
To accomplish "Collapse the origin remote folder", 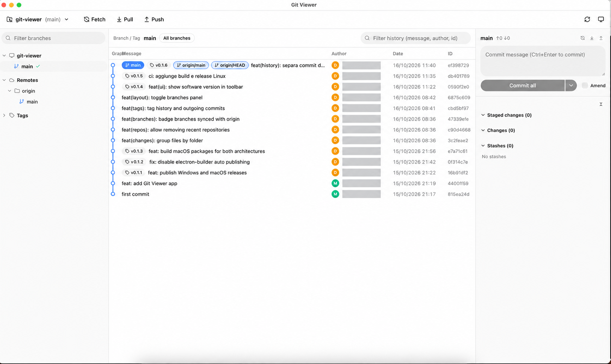I will (x=9, y=91).
